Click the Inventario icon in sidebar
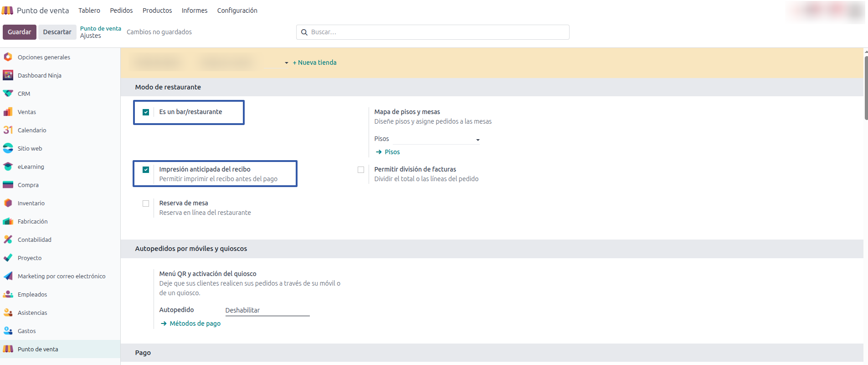Image resolution: width=868 pixels, height=365 pixels. [x=8, y=203]
